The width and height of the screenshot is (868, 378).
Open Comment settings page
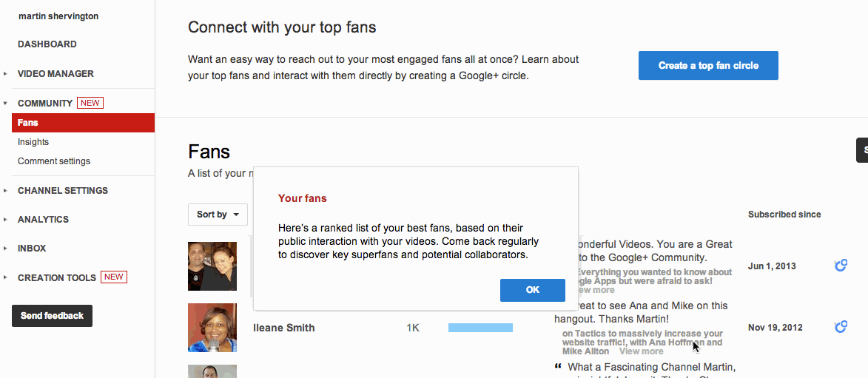54,161
